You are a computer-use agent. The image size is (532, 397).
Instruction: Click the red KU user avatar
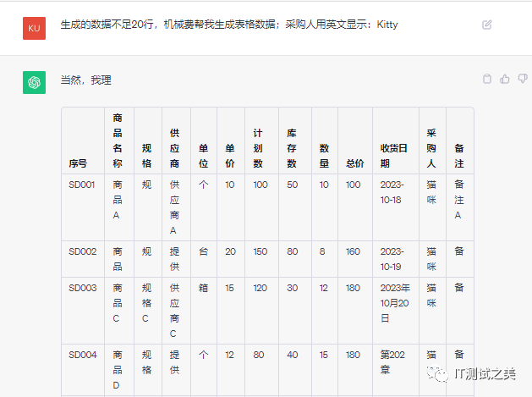click(34, 28)
